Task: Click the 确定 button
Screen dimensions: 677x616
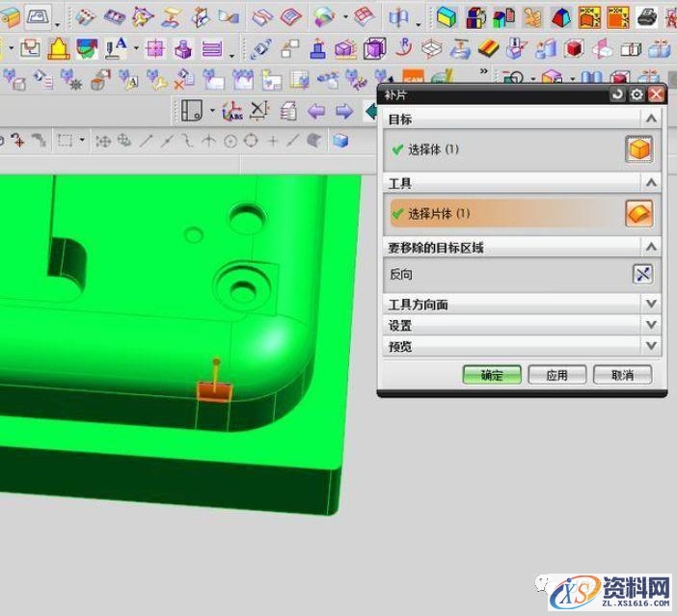Action: click(x=492, y=375)
